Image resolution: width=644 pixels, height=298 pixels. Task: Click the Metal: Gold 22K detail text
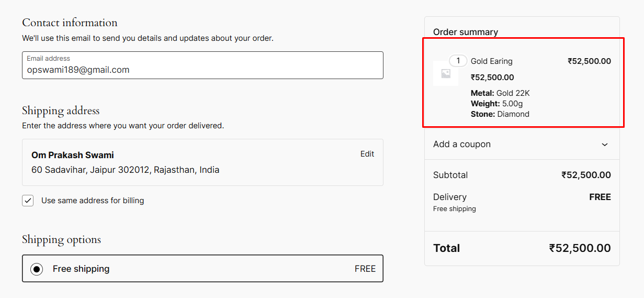[500, 93]
